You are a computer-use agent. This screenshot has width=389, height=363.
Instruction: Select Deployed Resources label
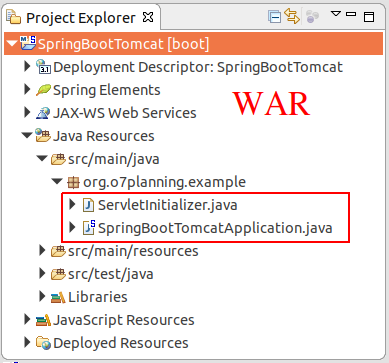tap(121, 343)
